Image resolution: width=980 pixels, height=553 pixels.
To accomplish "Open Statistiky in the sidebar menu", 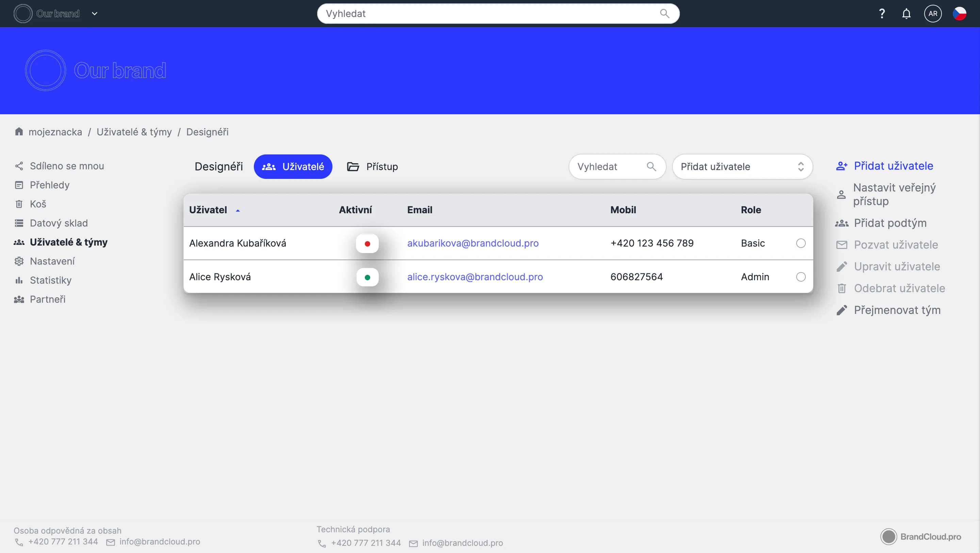I will 50,280.
